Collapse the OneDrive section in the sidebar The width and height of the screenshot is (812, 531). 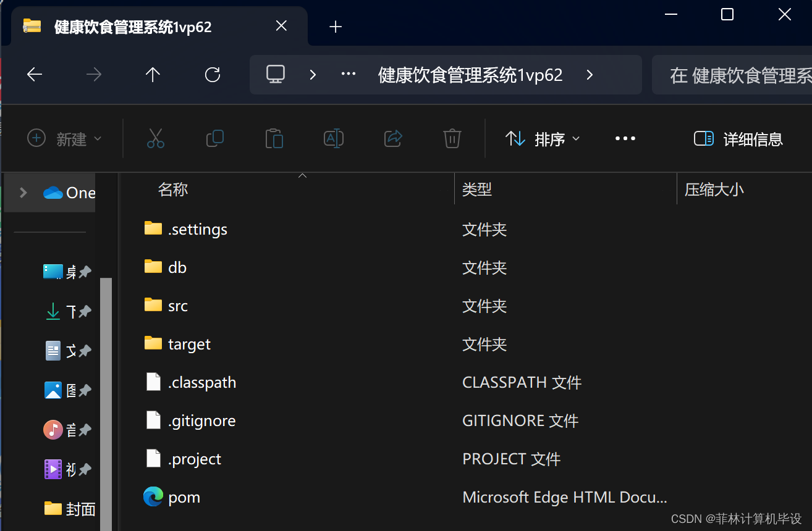point(23,192)
